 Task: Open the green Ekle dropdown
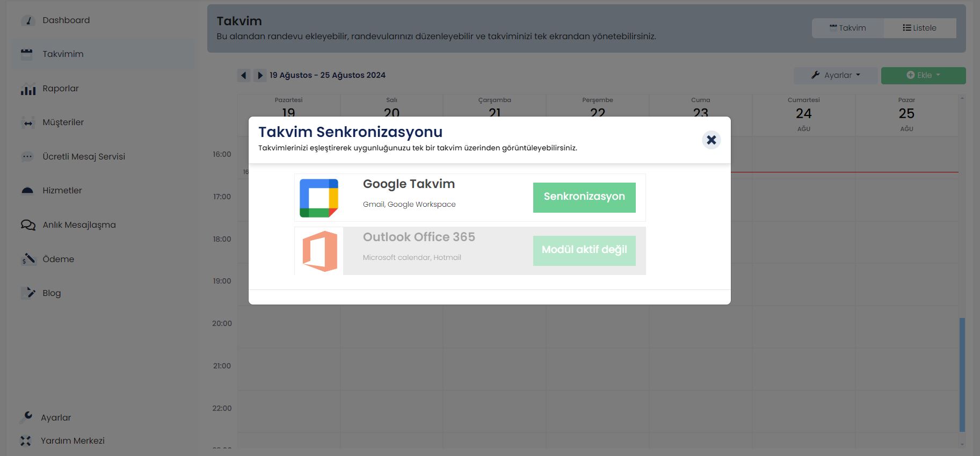point(923,75)
